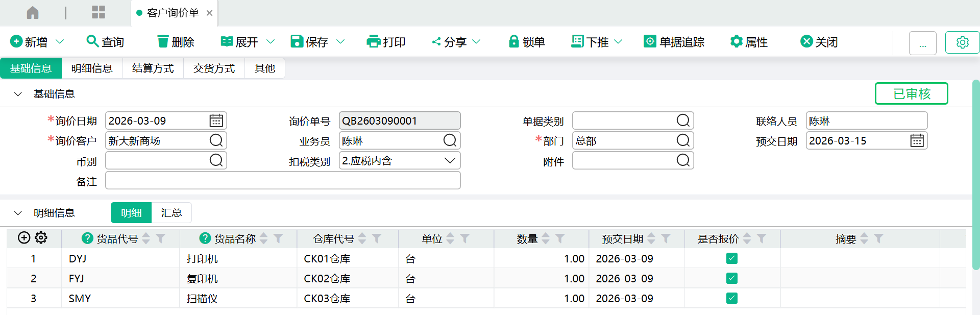Switch to the 结算方式 tab

click(x=153, y=68)
